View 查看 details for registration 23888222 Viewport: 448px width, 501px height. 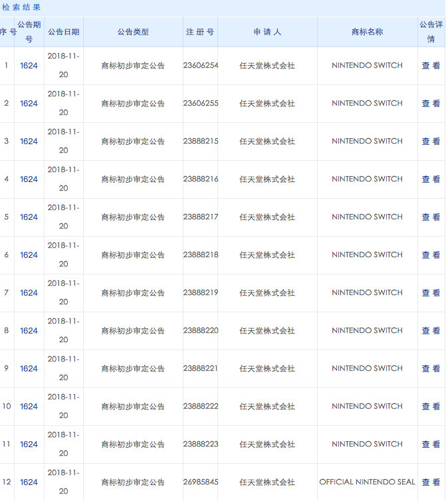click(431, 407)
